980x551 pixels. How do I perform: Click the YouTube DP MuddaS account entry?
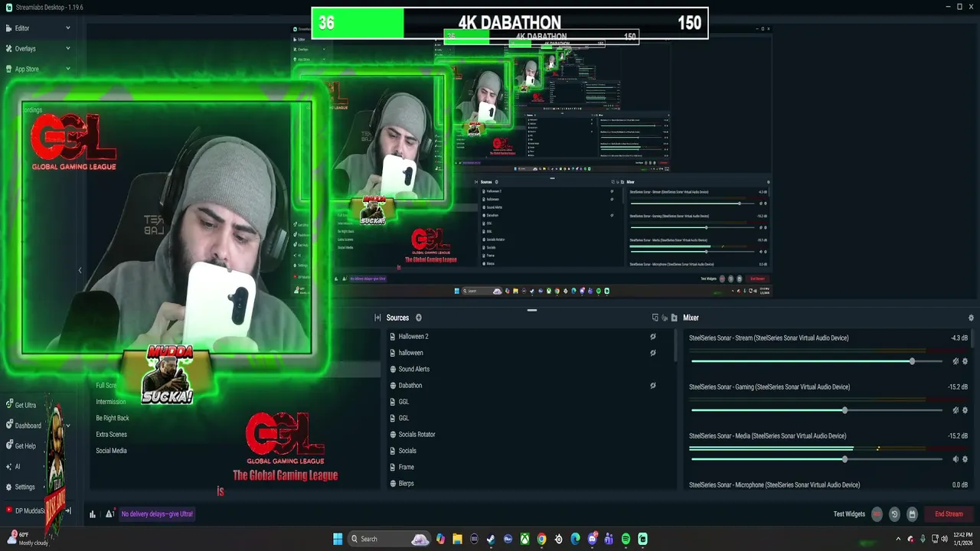coord(25,510)
